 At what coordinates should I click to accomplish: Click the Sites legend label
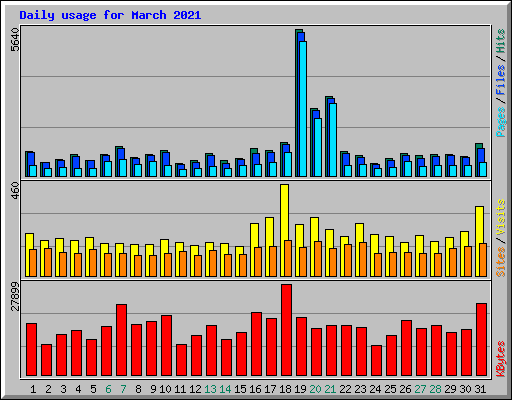click(500, 262)
